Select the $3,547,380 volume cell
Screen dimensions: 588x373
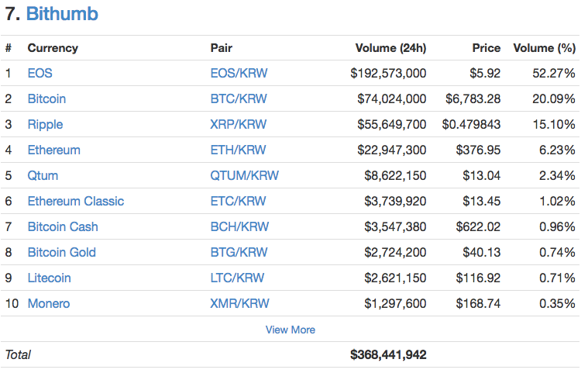tap(395, 226)
